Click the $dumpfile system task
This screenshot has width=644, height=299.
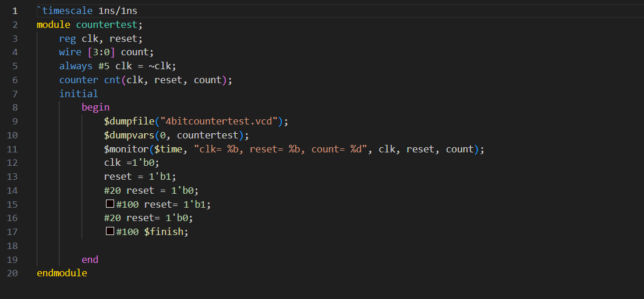[129, 122]
